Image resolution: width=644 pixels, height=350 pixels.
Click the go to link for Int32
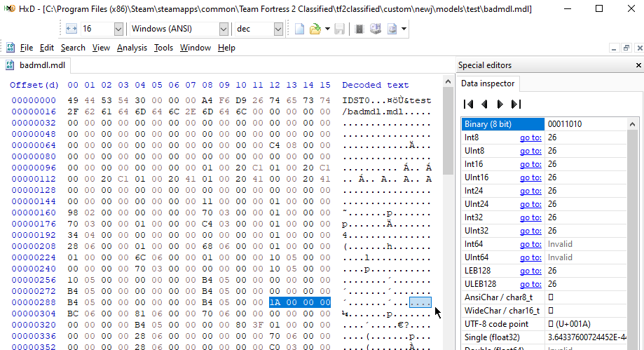(530, 217)
